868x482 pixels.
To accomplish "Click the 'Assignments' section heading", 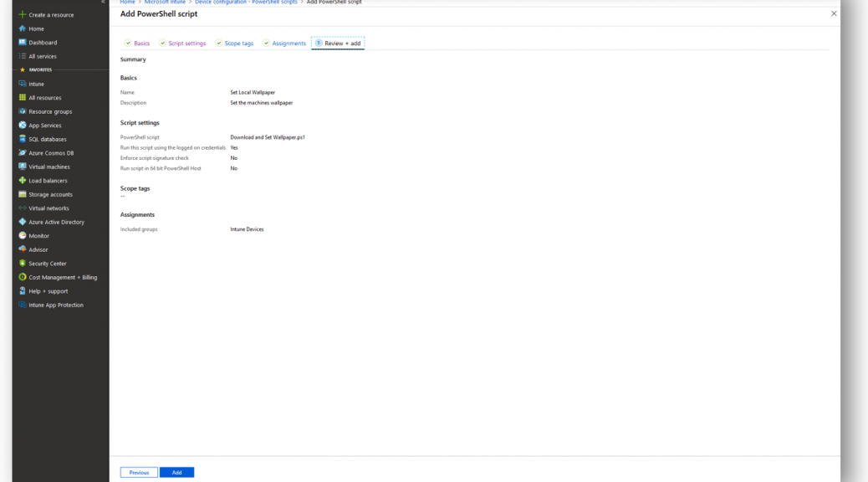I will pos(137,215).
